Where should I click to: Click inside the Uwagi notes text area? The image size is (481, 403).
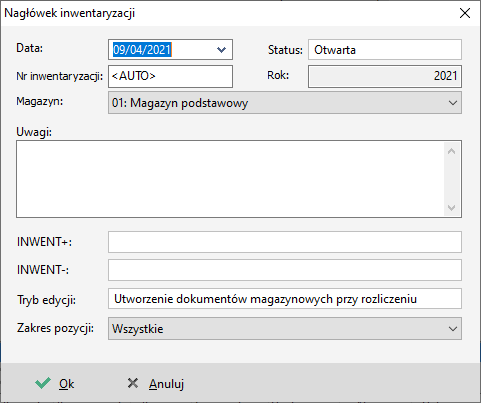[230, 179]
